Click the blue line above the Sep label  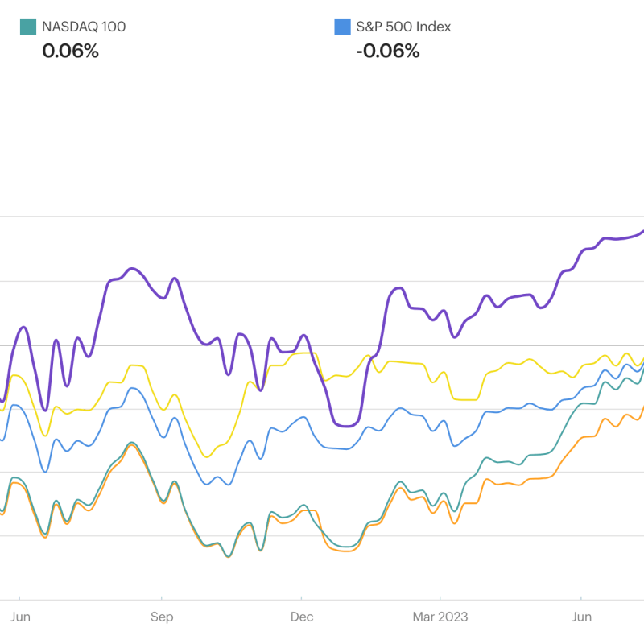coord(162,436)
